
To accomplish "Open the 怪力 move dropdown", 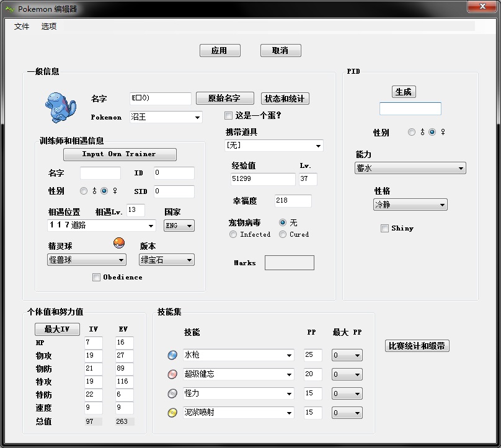I will 239,393.
